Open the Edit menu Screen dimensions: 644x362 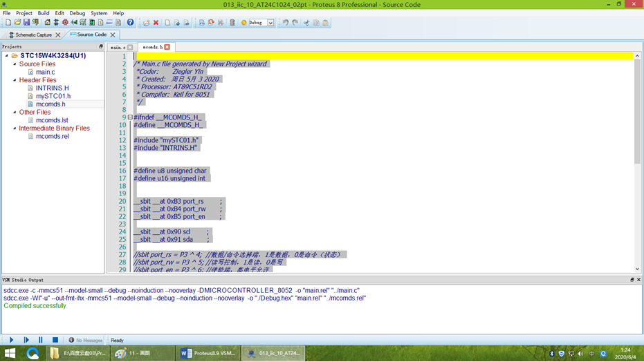click(x=59, y=13)
